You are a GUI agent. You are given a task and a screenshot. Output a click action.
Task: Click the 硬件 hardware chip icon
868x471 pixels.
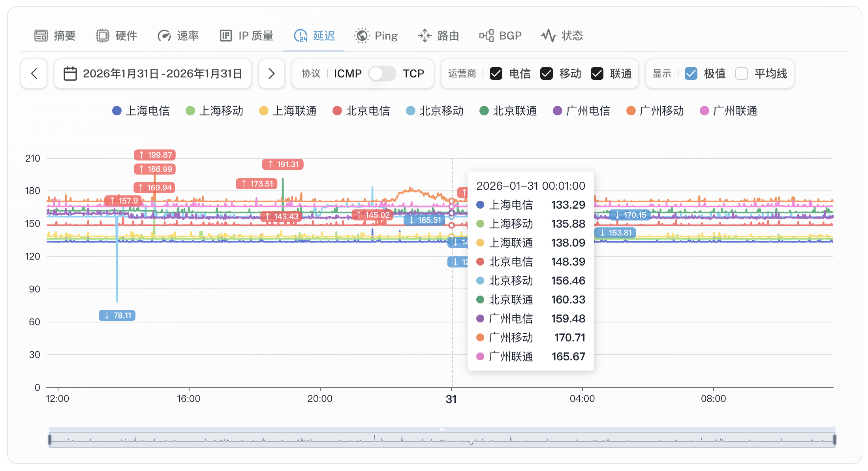(102, 36)
